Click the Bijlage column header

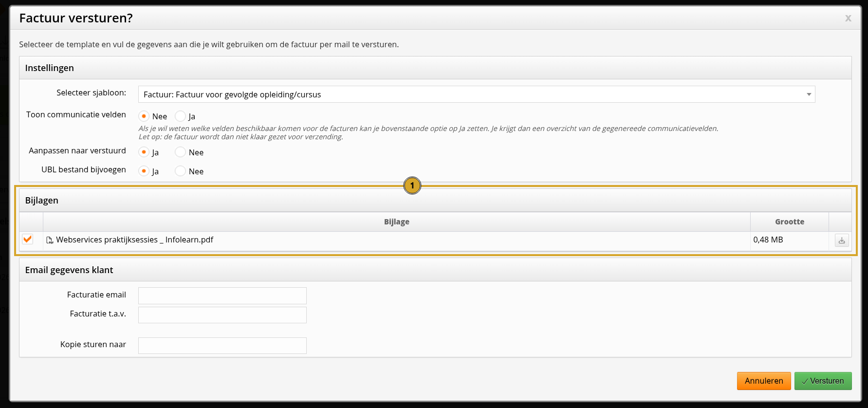coord(396,222)
